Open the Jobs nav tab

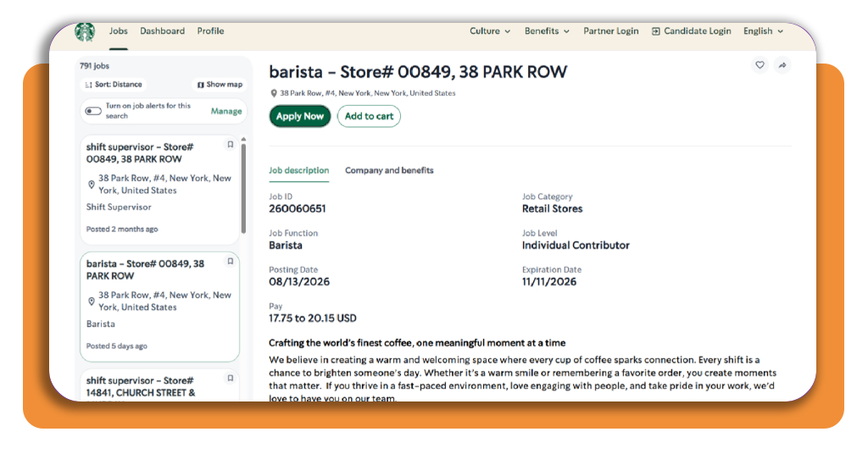point(119,31)
